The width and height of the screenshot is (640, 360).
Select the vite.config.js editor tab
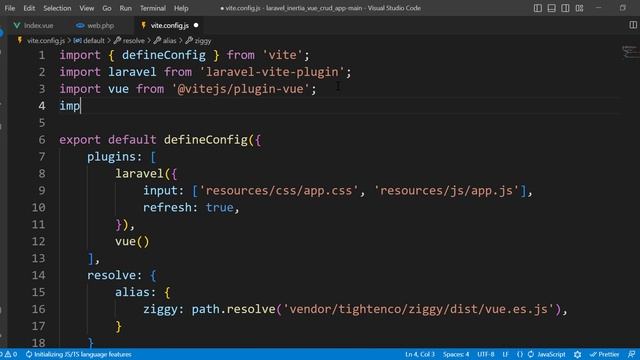pyautogui.click(x=169, y=25)
